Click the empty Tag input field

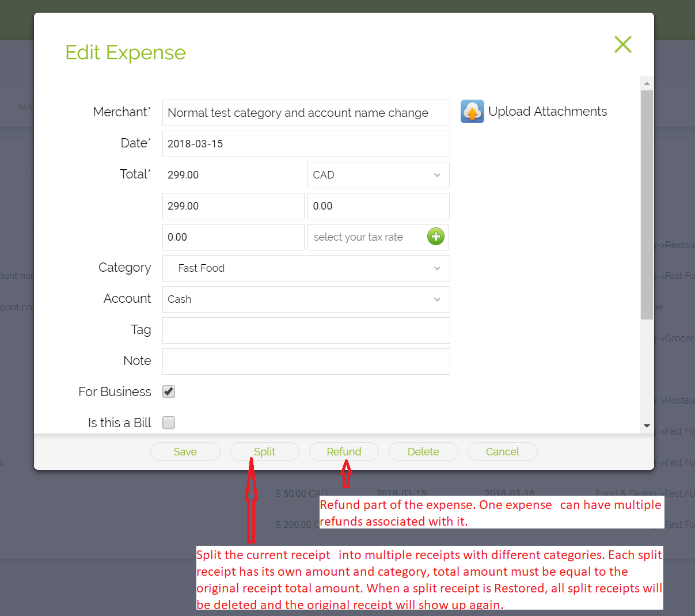click(306, 330)
